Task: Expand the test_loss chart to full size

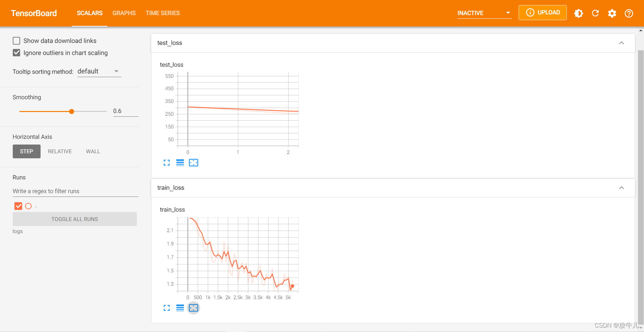Action: pyautogui.click(x=166, y=163)
